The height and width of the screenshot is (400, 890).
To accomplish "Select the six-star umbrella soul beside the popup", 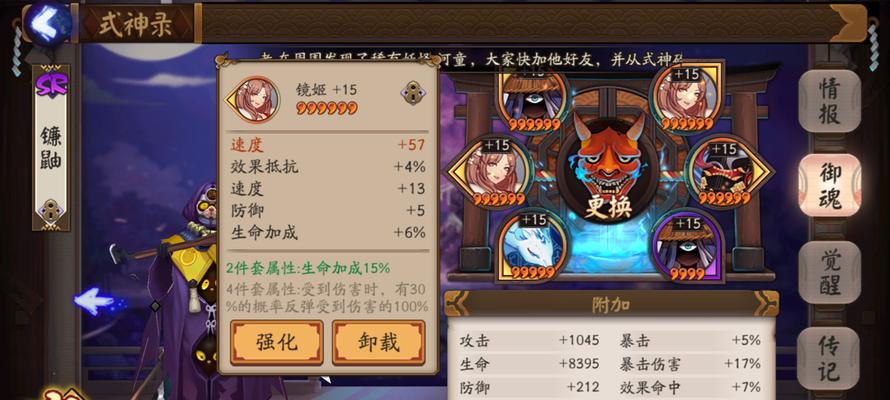I will click(533, 100).
